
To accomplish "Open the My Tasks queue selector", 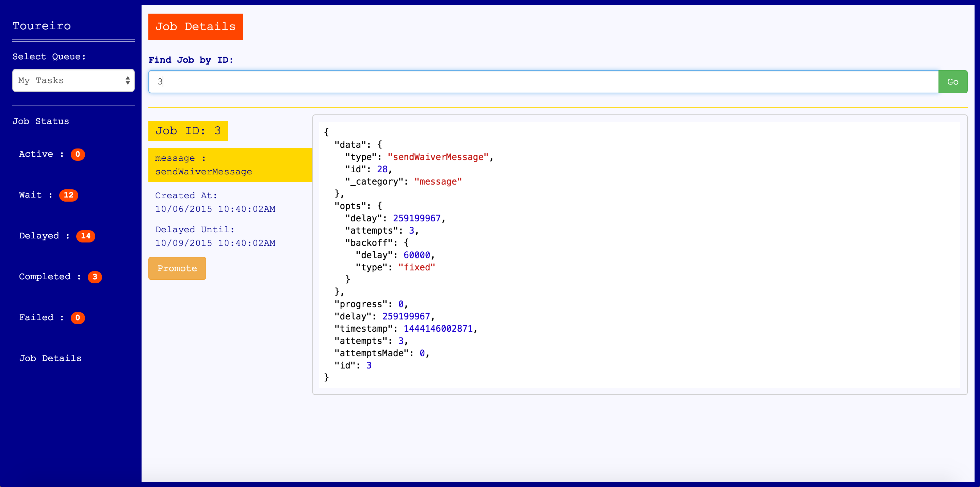I will point(68,80).
